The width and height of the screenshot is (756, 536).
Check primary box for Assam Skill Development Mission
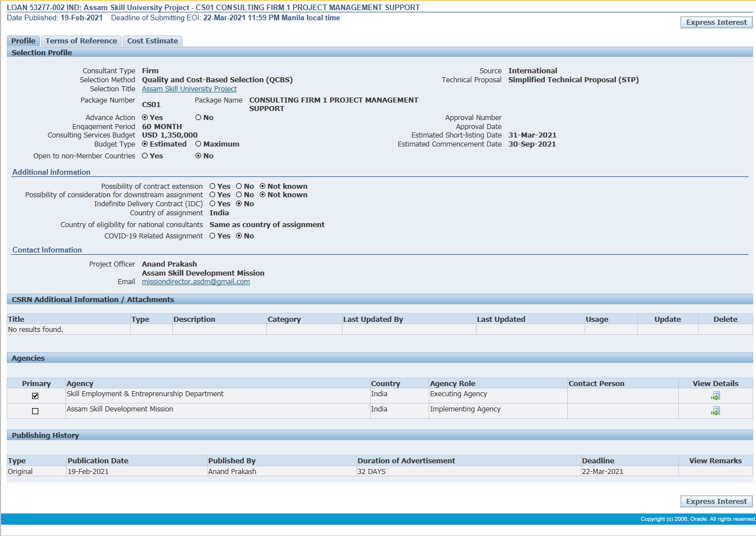pyautogui.click(x=35, y=411)
